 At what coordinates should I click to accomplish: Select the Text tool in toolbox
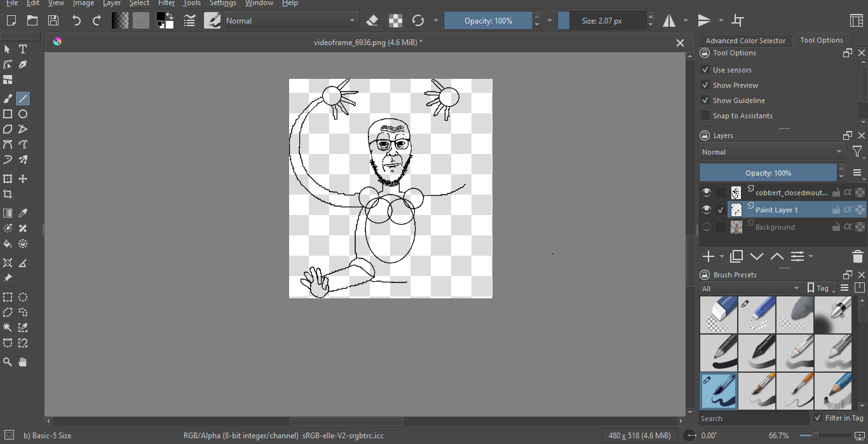click(23, 49)
